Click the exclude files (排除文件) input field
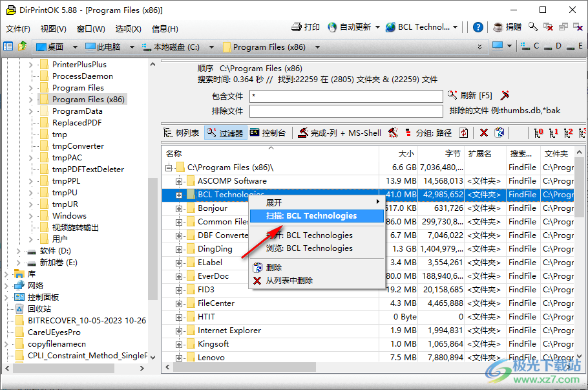 click(x=346, y=111)
